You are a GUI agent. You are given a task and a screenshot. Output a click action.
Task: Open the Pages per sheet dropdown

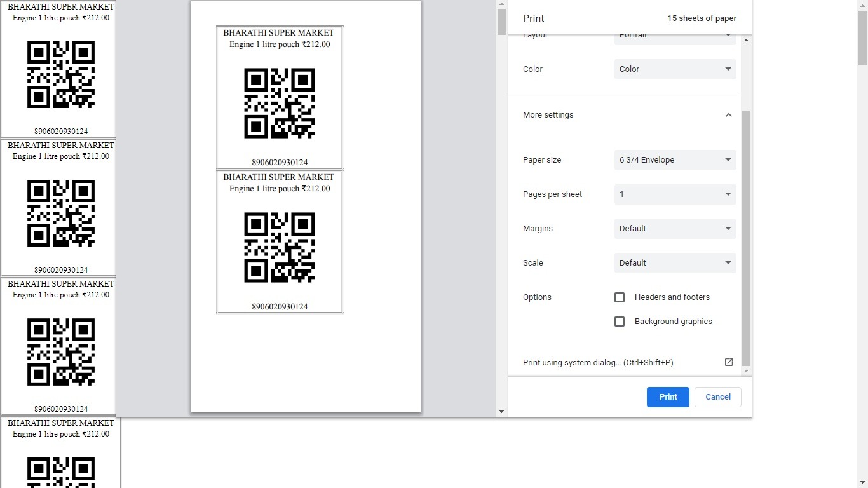coord(675,194)
